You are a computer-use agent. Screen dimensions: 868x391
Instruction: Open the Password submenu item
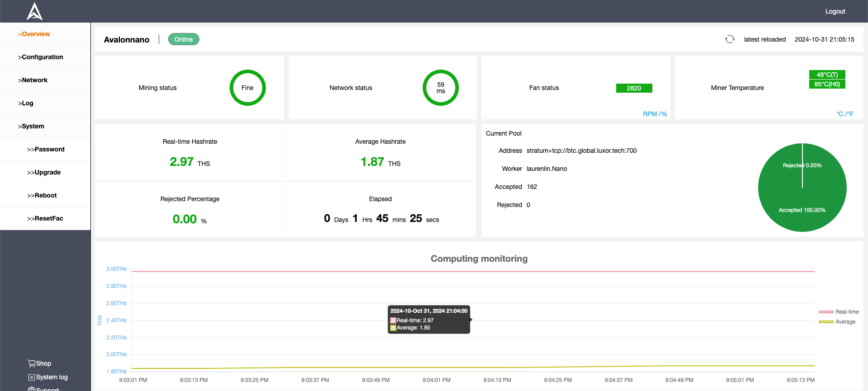[x=45, y=149]
